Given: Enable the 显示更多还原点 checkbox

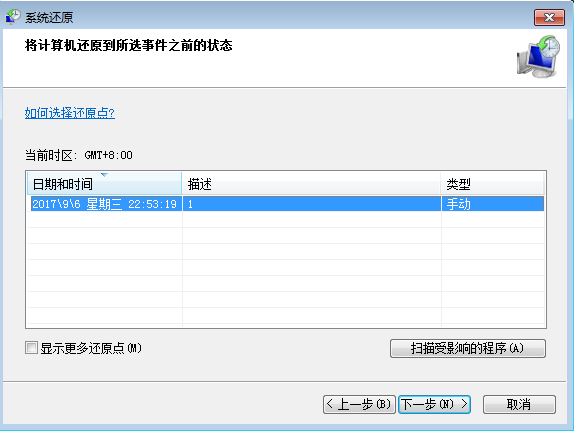Looking at the screenshot, I should [31, 348].
